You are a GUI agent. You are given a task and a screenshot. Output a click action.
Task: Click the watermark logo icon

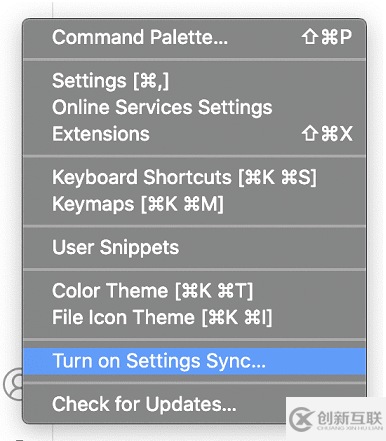302,419
